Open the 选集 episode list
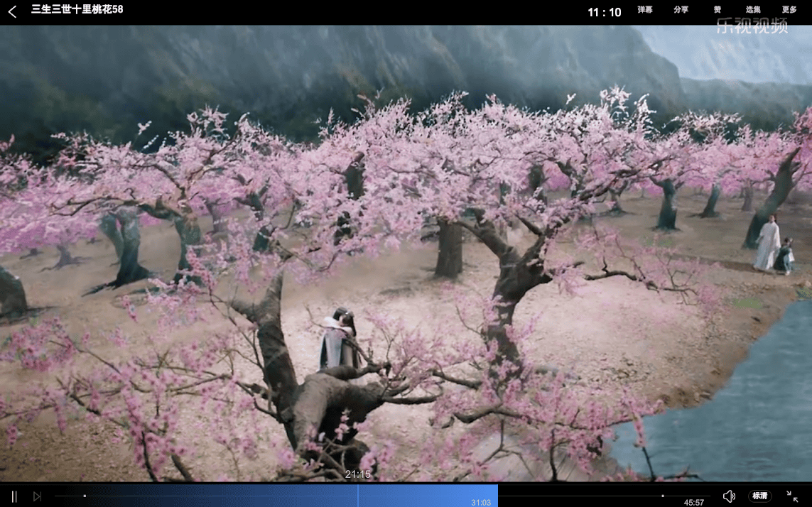The image size is (812, 507). pyautogui.click(x=753, y=10)
